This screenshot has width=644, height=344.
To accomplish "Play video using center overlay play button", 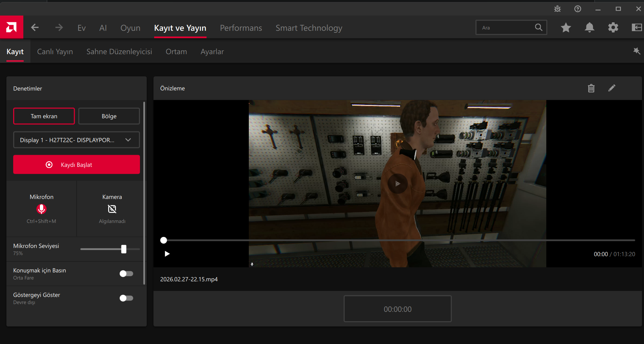I will coord(398,183).
